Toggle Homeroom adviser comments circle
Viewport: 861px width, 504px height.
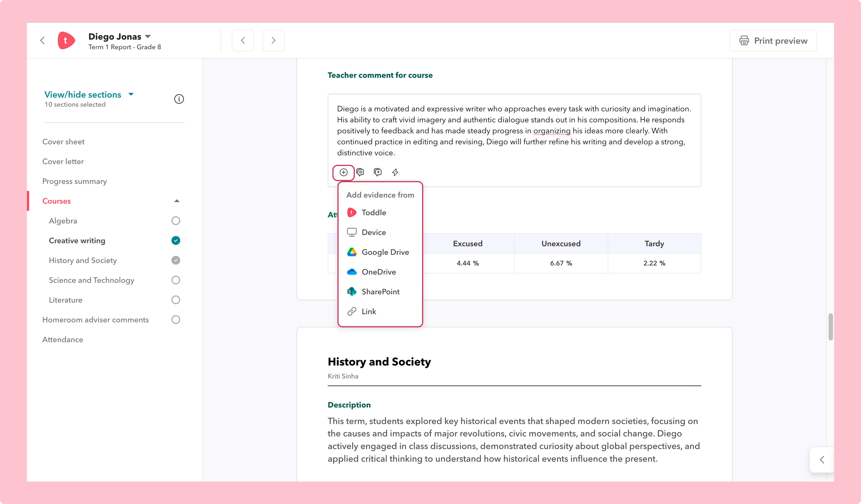pyautogui.click(x=176, y=320)
